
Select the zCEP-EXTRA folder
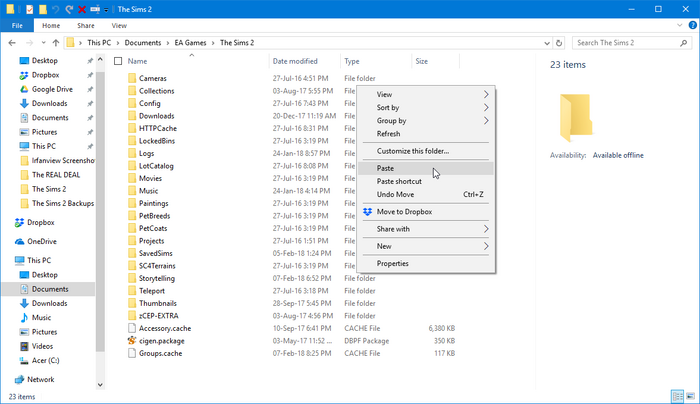click(158, 316)
